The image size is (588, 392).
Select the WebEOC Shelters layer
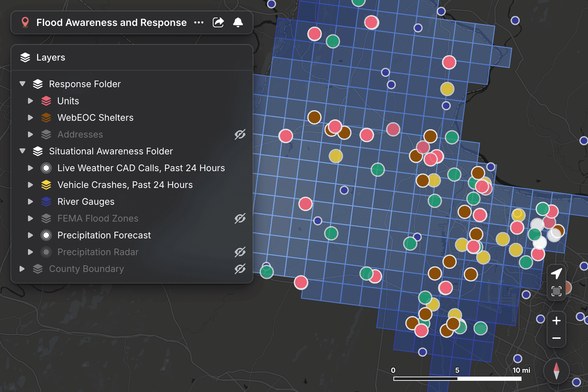pyautogui.click(x=95, y=118)
